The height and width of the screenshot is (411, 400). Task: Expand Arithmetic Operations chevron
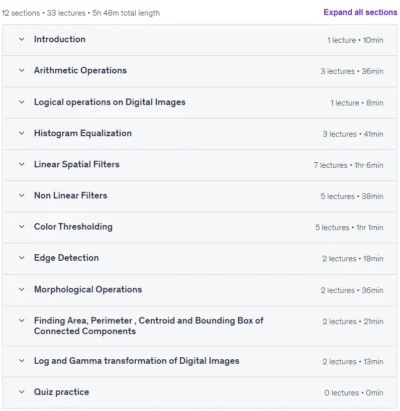[22, 71]
